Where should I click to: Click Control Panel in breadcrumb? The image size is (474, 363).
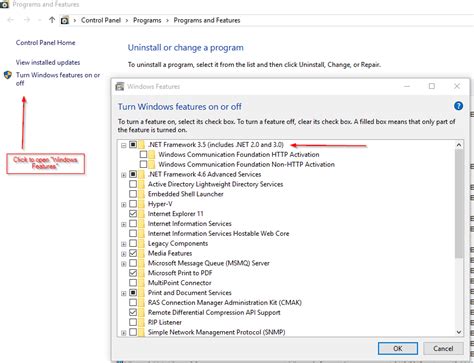pyautogui.click(x=101, y=20)
